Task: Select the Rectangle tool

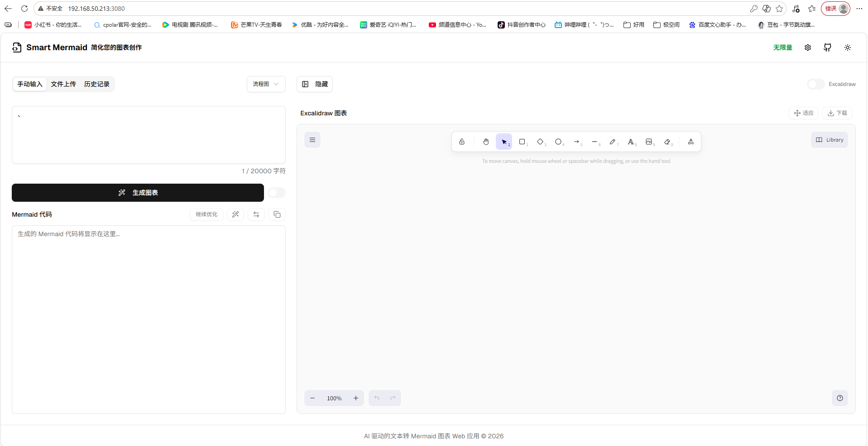Action: click(x=522, y=142)
